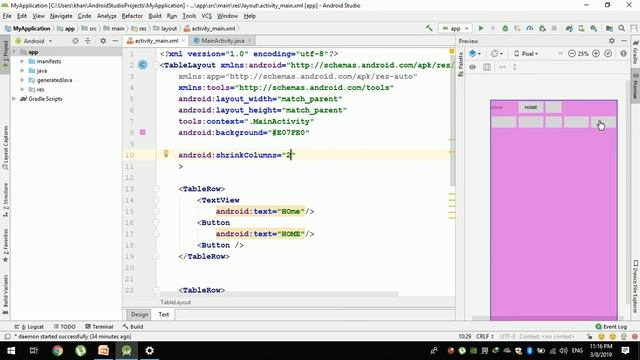
Task: Open the AVD Manager icon
Action: click(581, 28)
